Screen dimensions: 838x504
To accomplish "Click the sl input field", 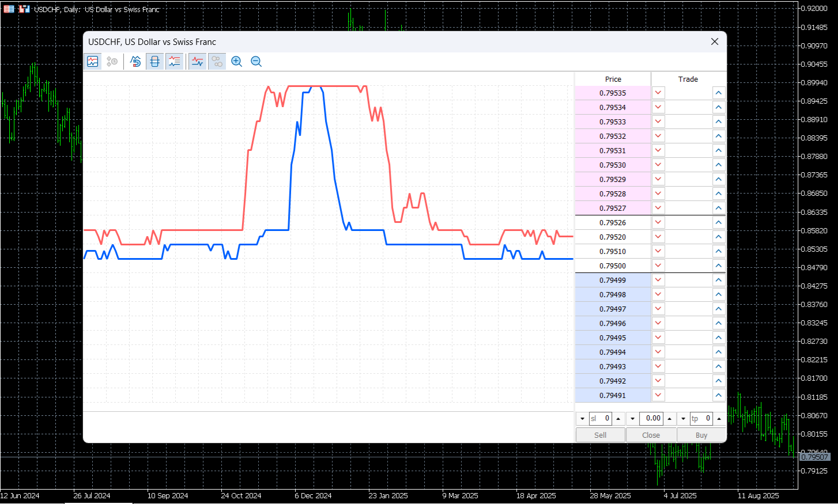I will (x=600, y=419).
